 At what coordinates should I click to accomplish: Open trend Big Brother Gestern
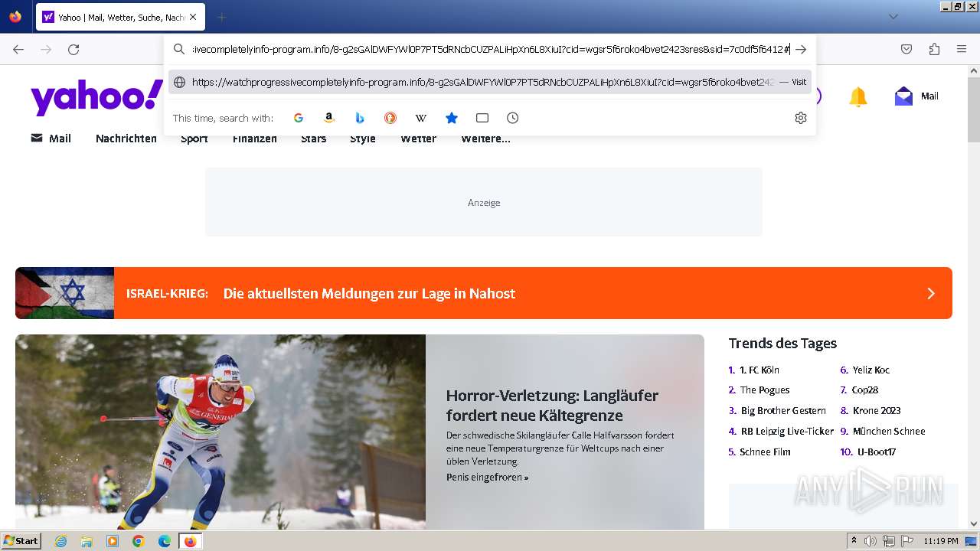(x=783, y=411)
